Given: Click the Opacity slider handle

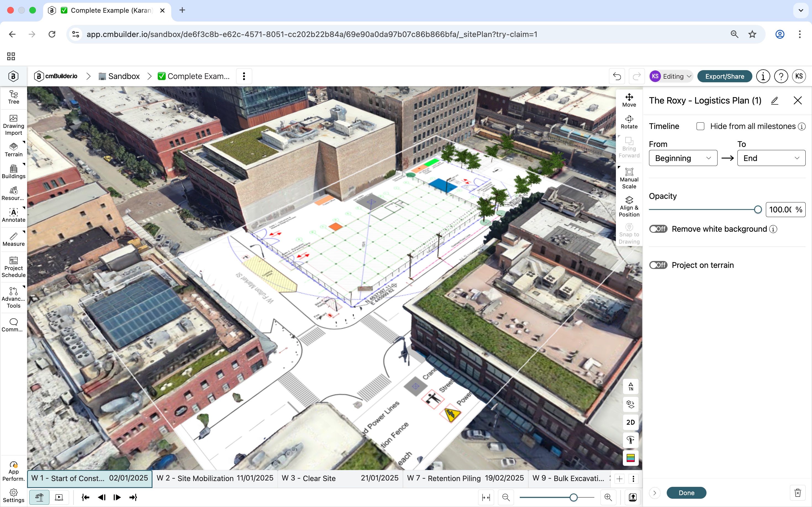Looking at the screenshot, I should (x=757, y=210).
